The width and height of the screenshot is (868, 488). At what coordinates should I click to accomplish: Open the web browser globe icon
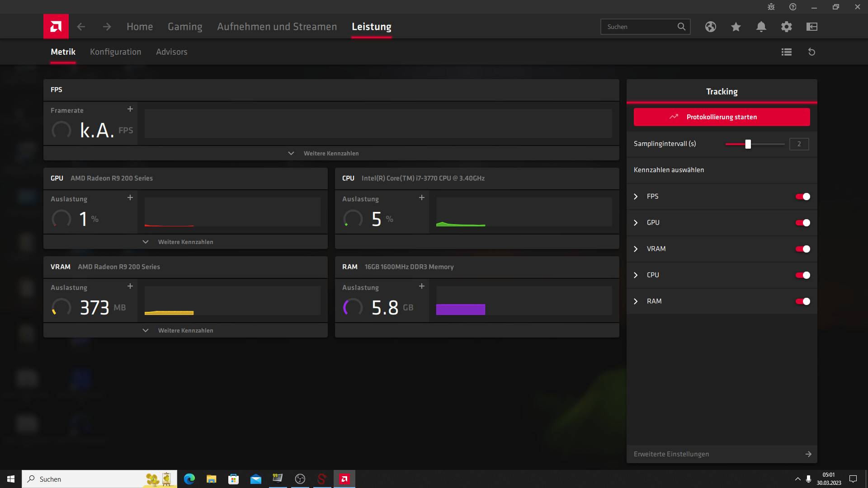coord(711,27)
